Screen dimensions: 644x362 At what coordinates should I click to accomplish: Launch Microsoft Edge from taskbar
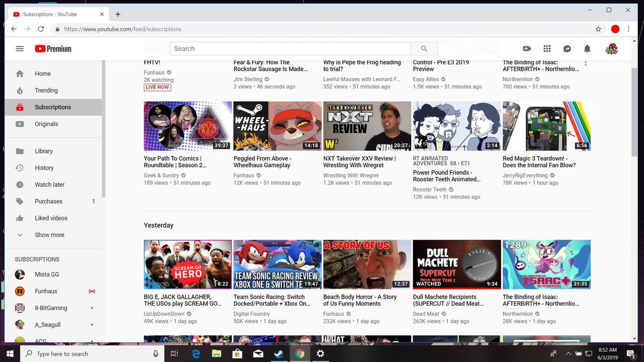[195, 354]
